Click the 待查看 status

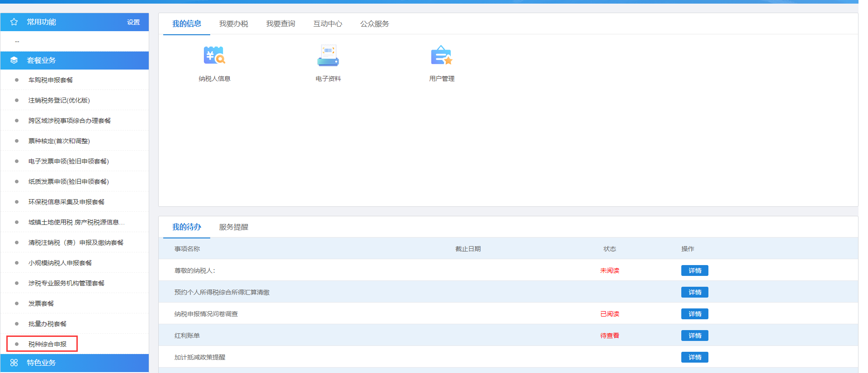610,336
